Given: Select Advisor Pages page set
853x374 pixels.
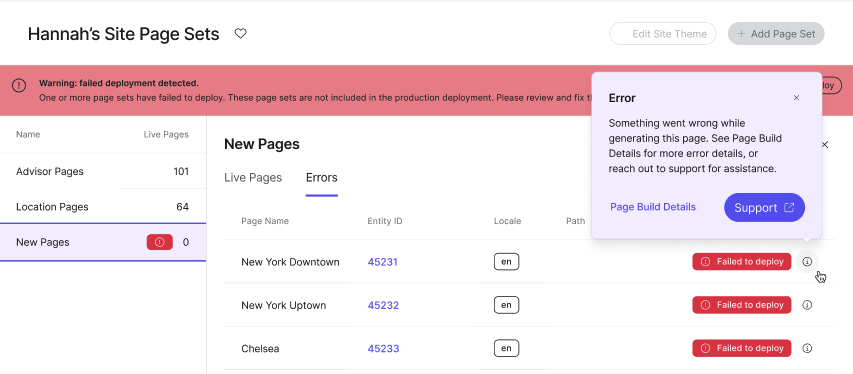Looking at the screenshot, I should tap(103, 171).
